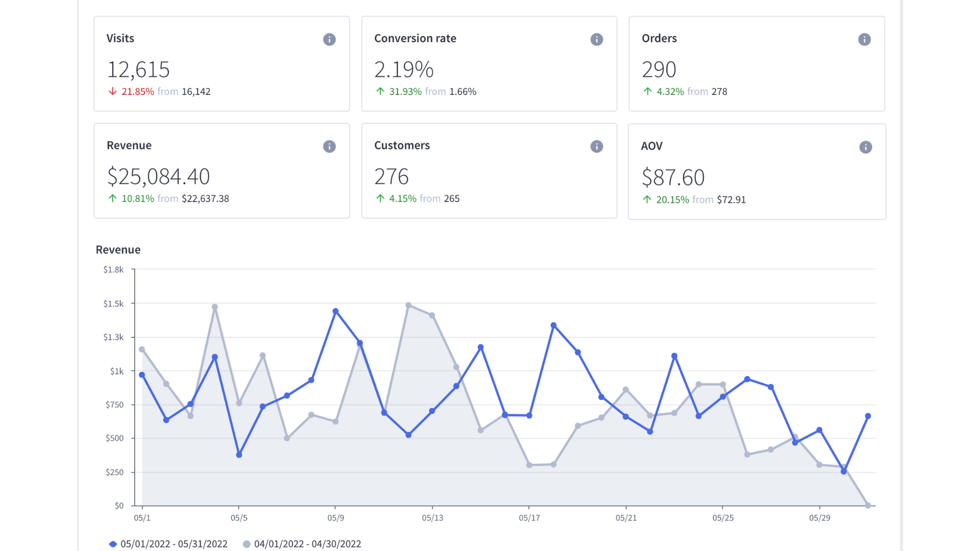This screenshot has width=980, height=551.
Task: Click the blue data point at 05/25
Action: tap(723, 396)
